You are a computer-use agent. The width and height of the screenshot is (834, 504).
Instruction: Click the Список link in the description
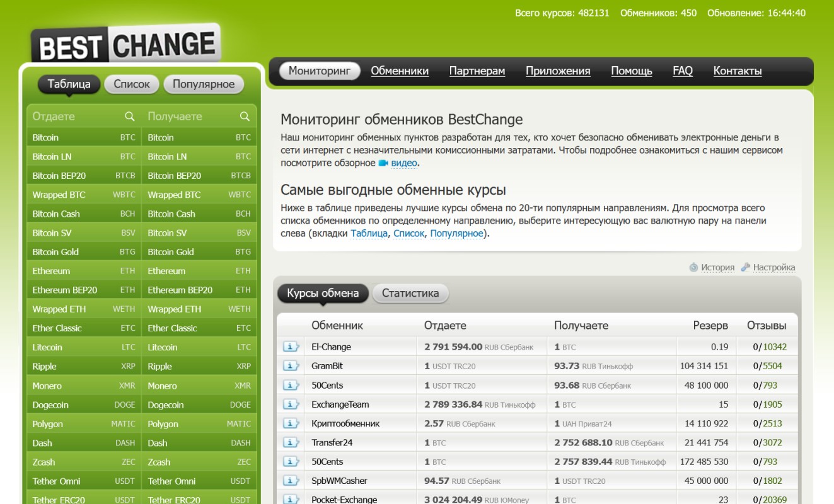(x=409, y=233)
